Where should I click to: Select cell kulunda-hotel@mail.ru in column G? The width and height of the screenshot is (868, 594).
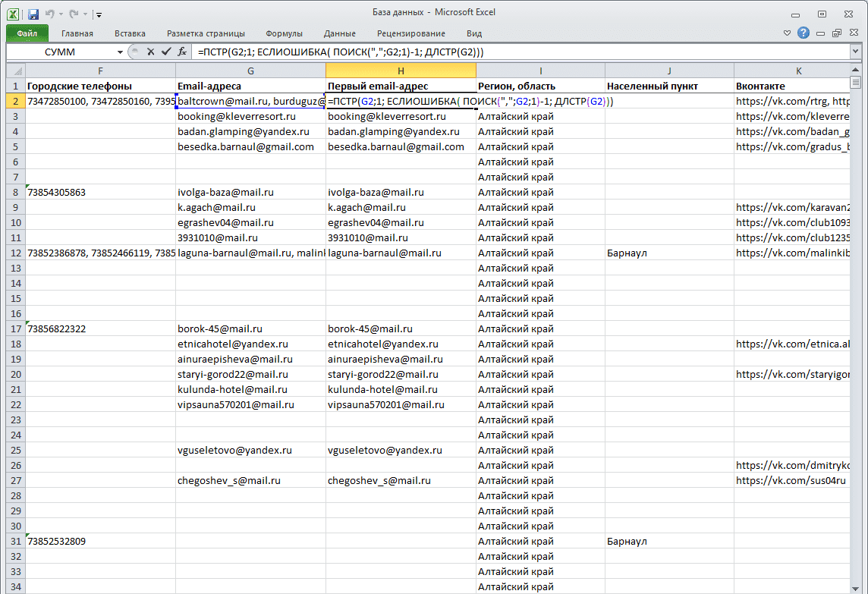pos(251,390)
